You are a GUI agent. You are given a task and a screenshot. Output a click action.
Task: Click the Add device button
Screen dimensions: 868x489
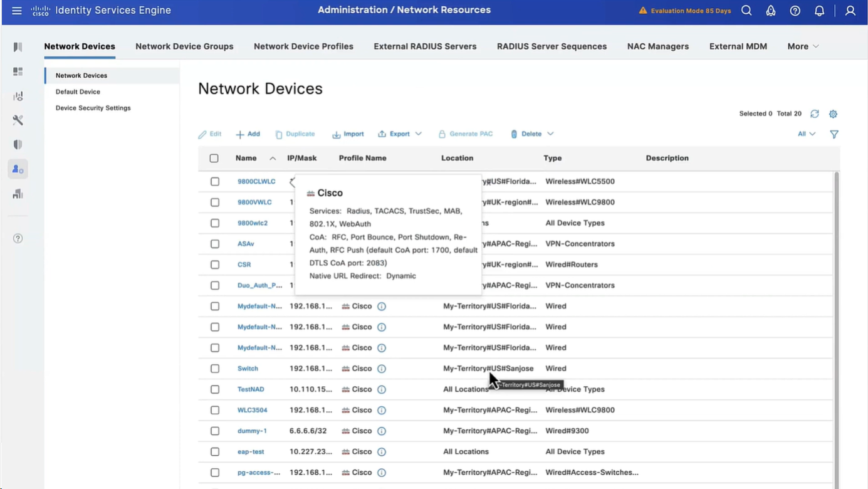248,134
